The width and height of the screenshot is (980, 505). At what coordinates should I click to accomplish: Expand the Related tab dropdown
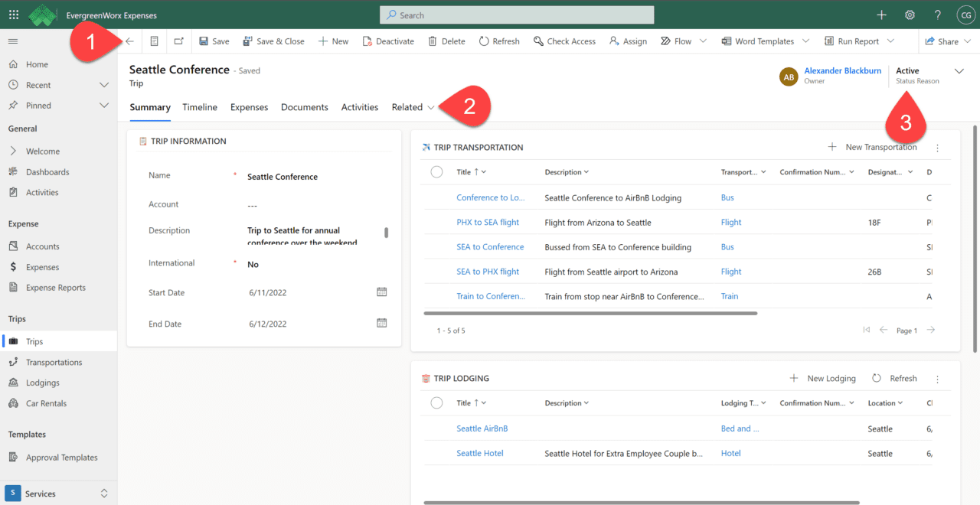click(x=413, y=107)
